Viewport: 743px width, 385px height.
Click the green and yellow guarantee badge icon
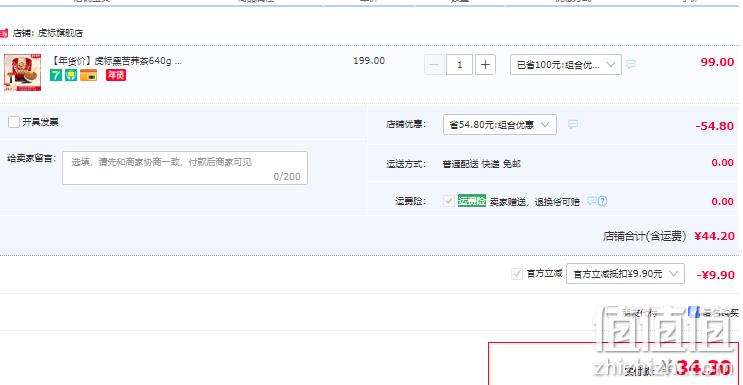71,75
